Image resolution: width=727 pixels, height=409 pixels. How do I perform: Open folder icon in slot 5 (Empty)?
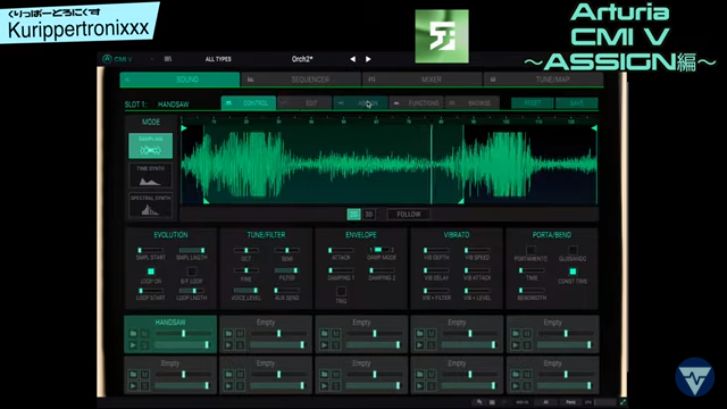[x=515, y=333]
